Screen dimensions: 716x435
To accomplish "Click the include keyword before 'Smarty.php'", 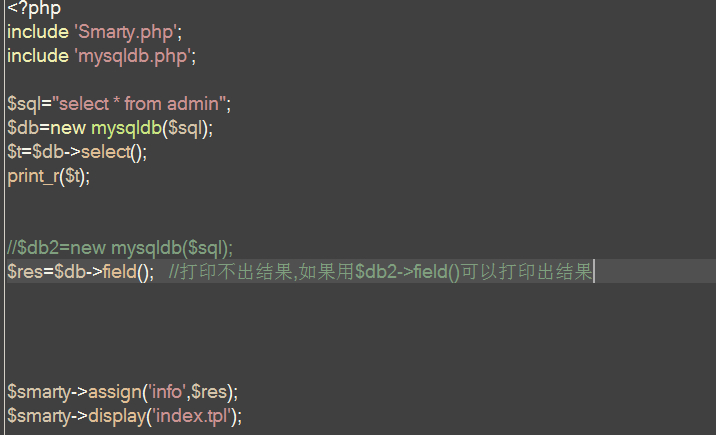I will (38, 32).
